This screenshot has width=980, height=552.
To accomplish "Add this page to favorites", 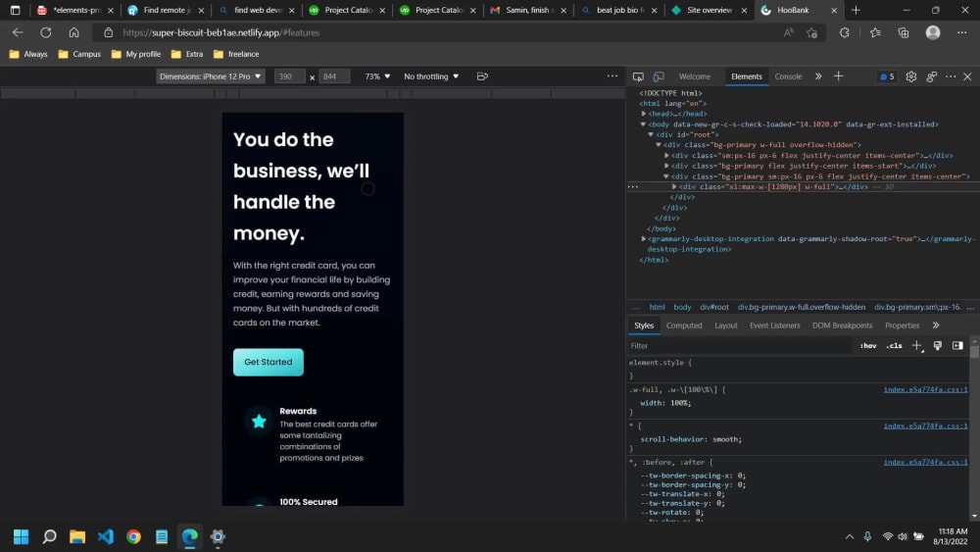I will 811,32.
